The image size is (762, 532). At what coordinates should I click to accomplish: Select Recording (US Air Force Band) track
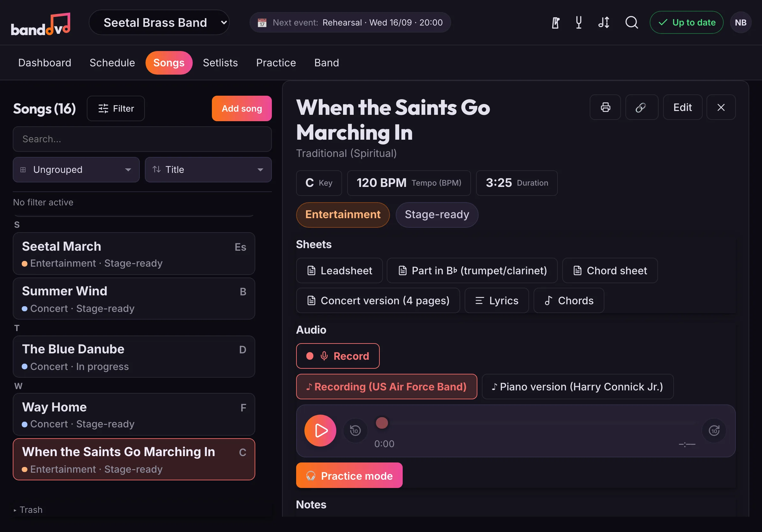point(386,387)
